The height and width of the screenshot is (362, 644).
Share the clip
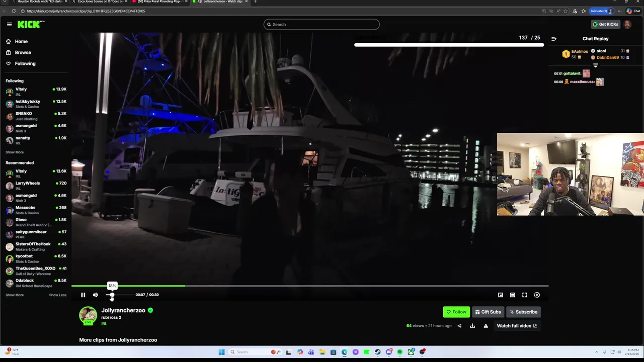coord(459,326)
